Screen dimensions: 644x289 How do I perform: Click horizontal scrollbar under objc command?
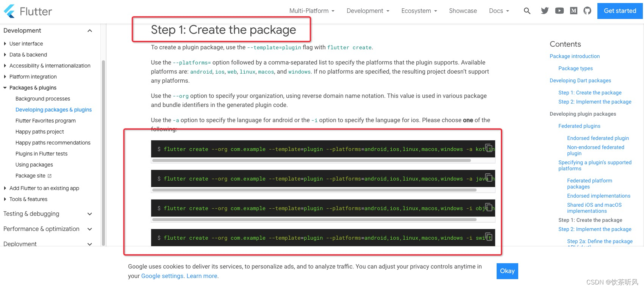[x=314, y=220]
